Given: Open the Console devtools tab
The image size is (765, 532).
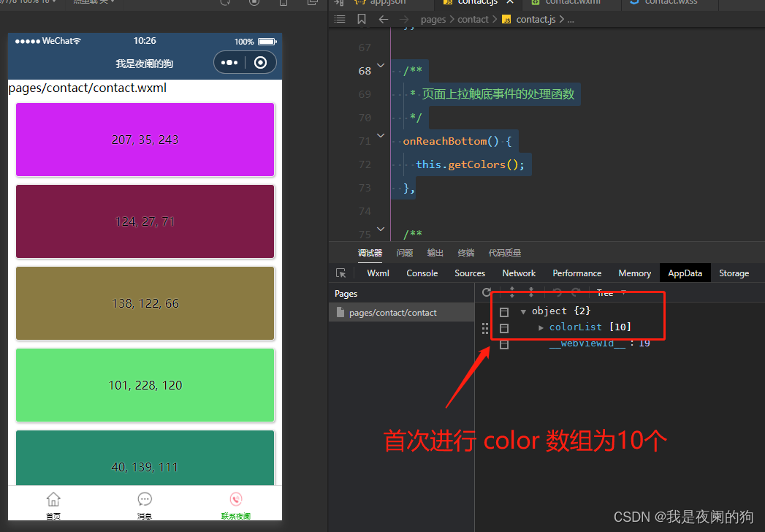Looking at the screenshot, I should 422,273.
